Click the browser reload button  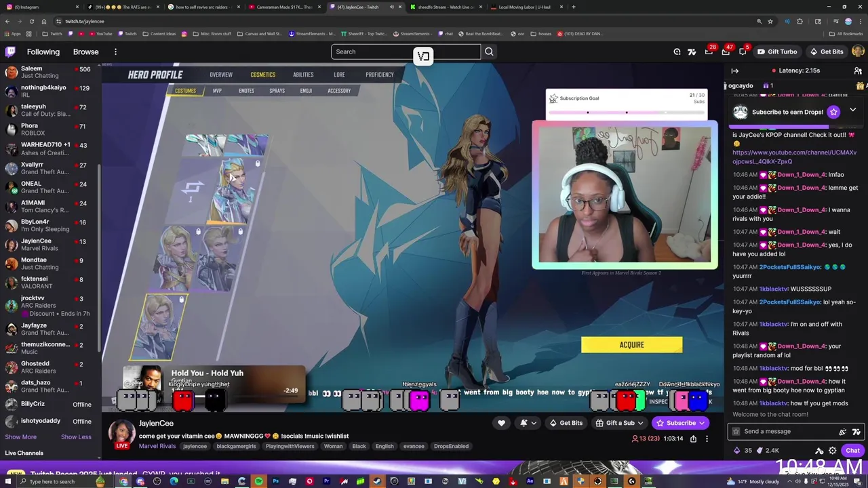(31, 21)
